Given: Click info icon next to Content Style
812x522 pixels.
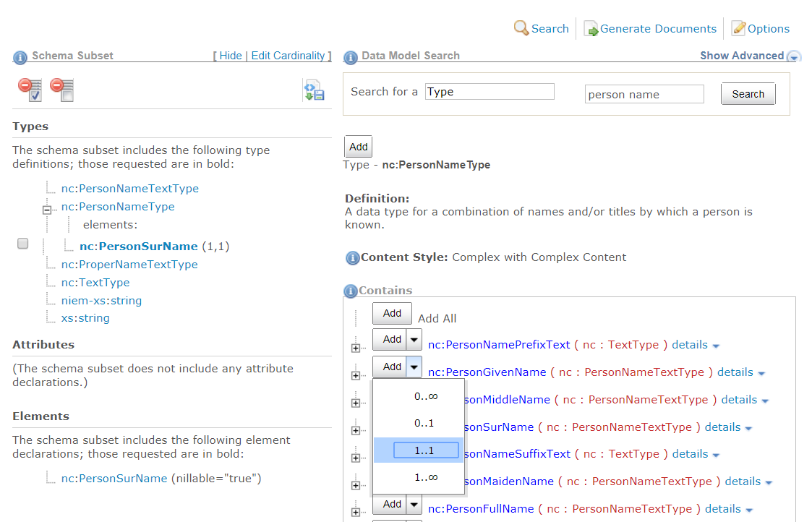Looking at the screenshot, I should 352,258.
